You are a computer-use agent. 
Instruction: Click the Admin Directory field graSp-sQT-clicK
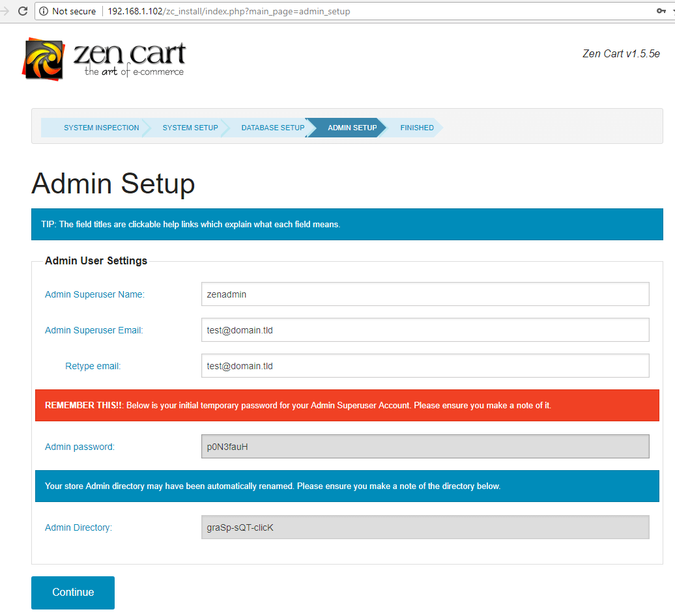pos(425,527)
